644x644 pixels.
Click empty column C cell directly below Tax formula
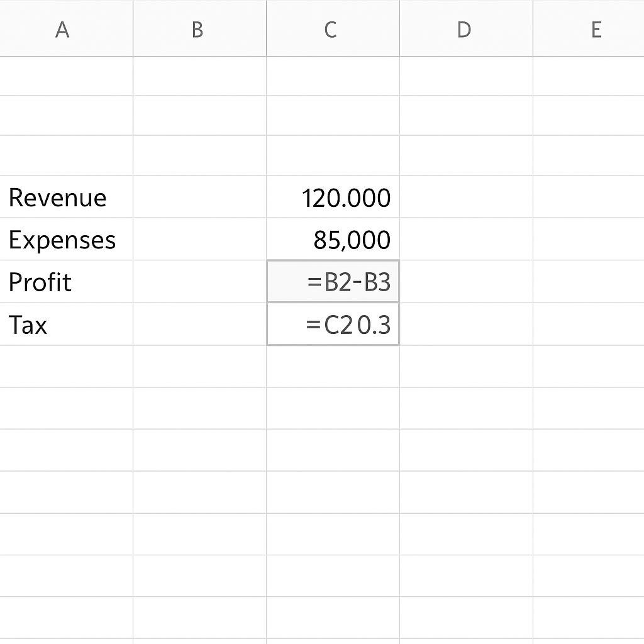pos(333,367)
